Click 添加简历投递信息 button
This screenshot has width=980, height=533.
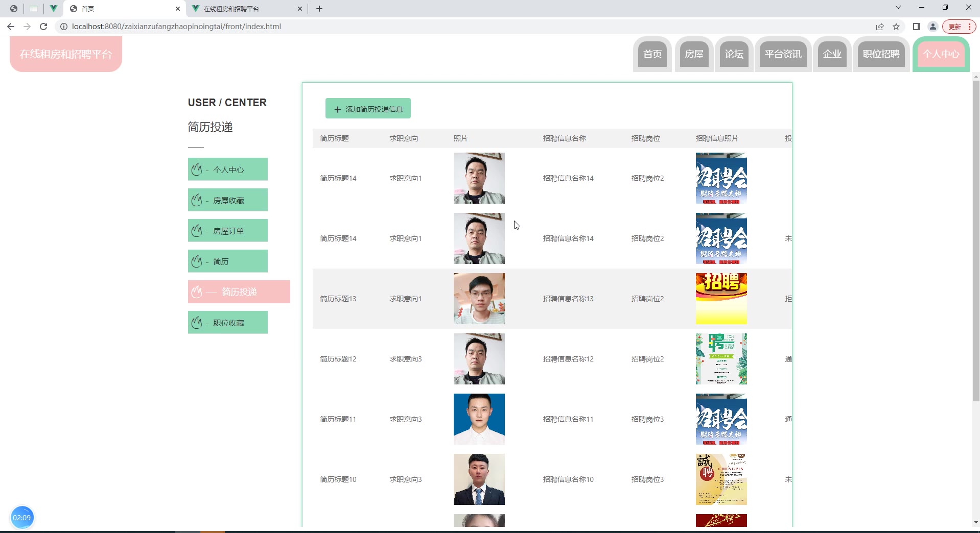368,108
